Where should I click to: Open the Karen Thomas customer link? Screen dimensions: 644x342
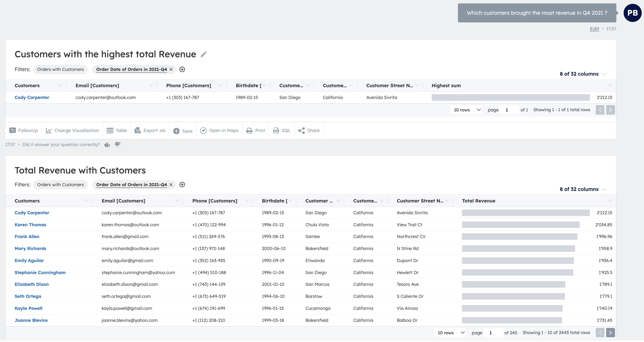point(30,225)
